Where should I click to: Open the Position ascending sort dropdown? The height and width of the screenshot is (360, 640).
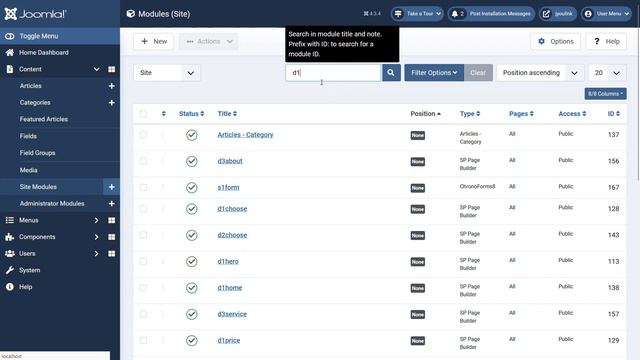click(540, 73)
